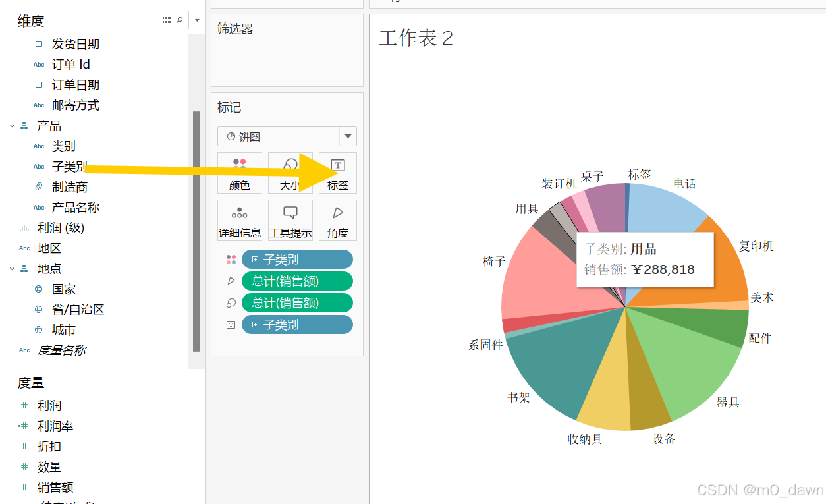826x504 pixels.
Task: Click the hierarchy icon beside 产品
Action: pyautogui.click(x=24, y=126)
